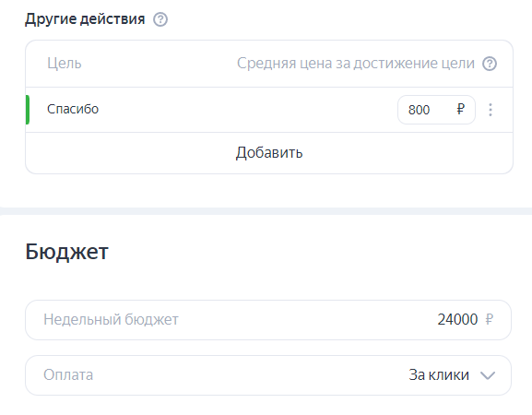
Task: Click the Недельный бюджет field label
Action: coord(111,320)
